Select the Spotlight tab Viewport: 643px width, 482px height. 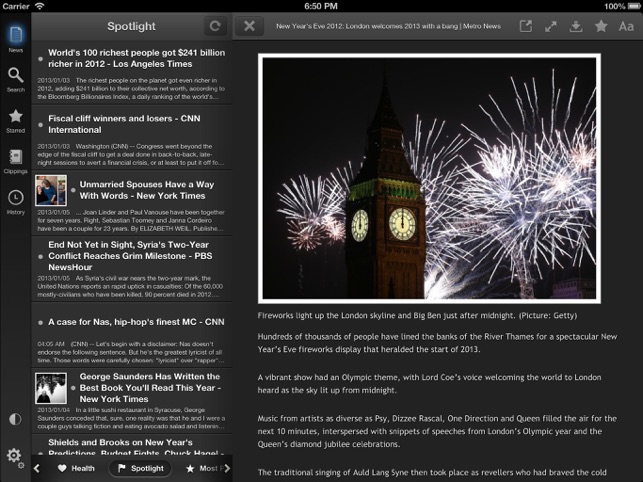141,468
